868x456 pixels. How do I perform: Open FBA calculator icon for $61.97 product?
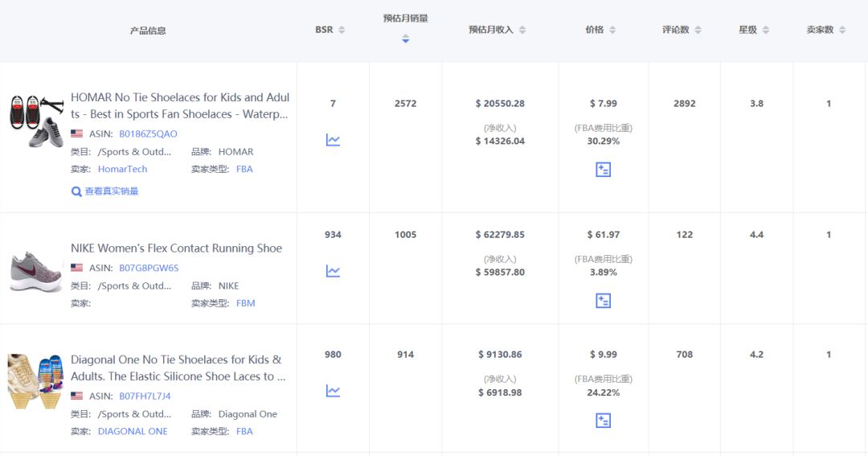603,301
